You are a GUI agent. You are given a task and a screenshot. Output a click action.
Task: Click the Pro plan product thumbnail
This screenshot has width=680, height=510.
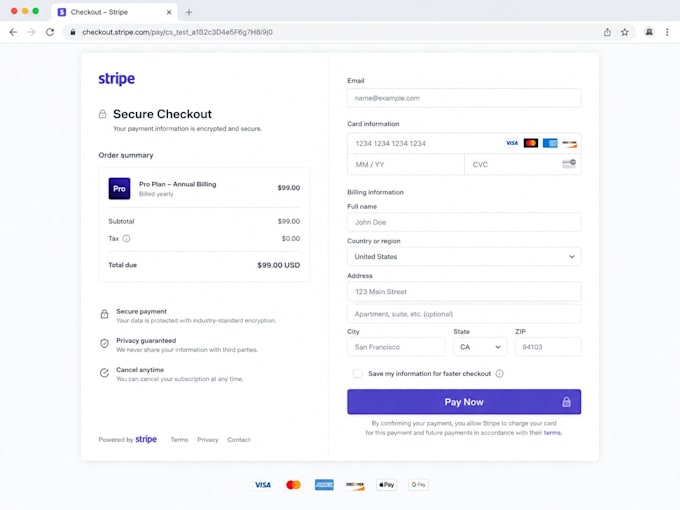(119, 189)
